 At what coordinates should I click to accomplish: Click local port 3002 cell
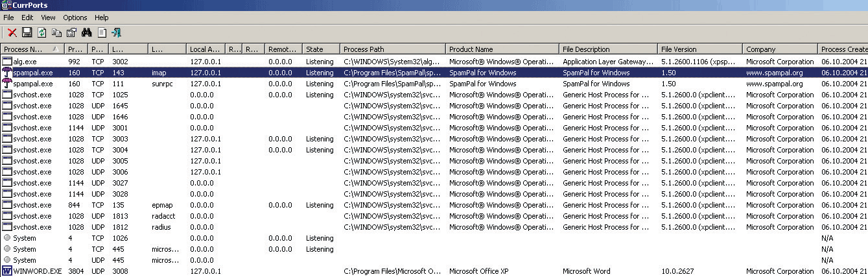click(x=120, y=62)
